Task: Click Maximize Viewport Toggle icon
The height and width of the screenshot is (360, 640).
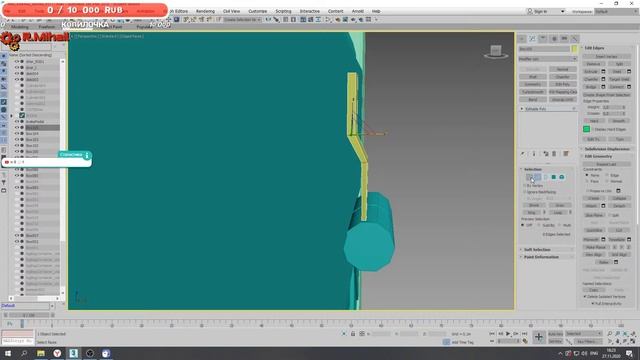Action: pos(633,341)
